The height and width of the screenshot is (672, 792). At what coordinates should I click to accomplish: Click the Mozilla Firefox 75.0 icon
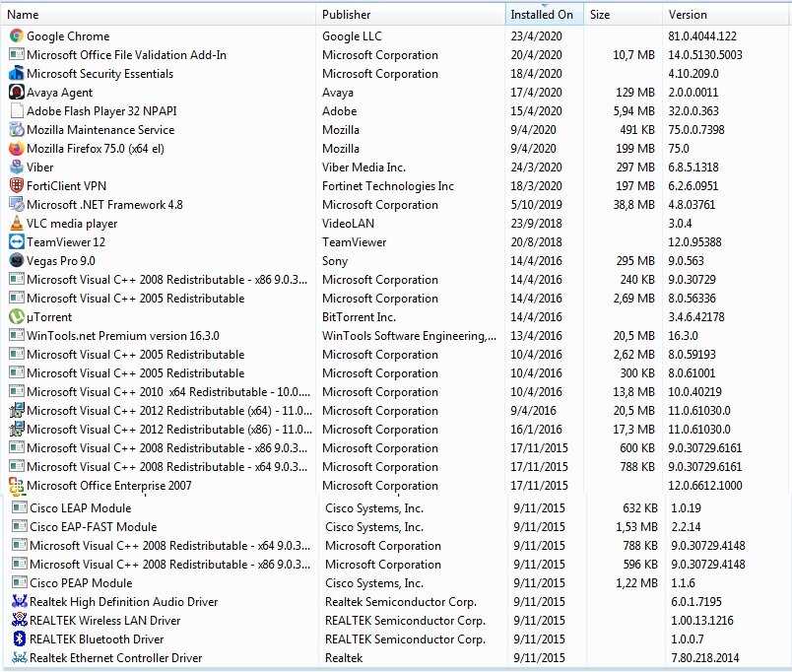[17, 148]
